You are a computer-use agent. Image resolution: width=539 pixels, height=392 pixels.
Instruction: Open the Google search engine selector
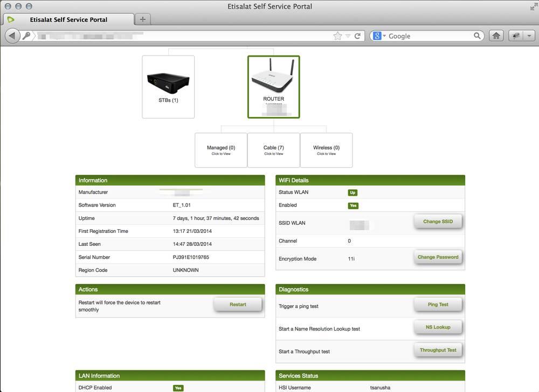coord(379,36)
